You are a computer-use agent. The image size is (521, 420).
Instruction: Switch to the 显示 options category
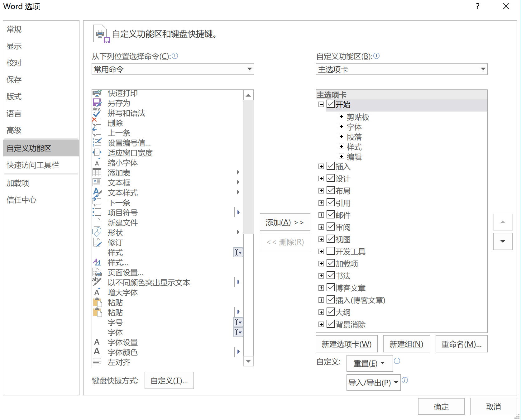41,46
